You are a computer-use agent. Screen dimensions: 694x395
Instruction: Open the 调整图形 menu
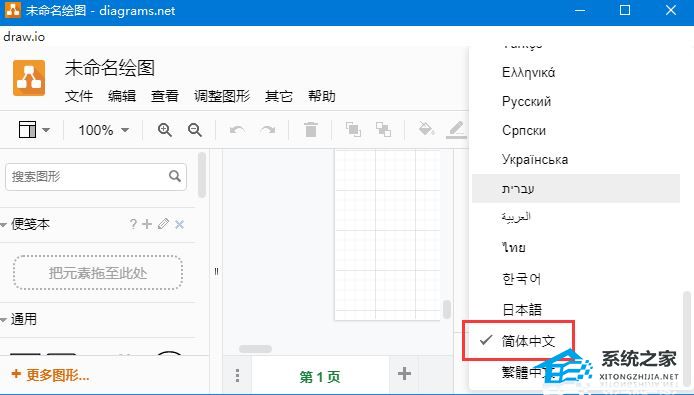tap(222, 96)
